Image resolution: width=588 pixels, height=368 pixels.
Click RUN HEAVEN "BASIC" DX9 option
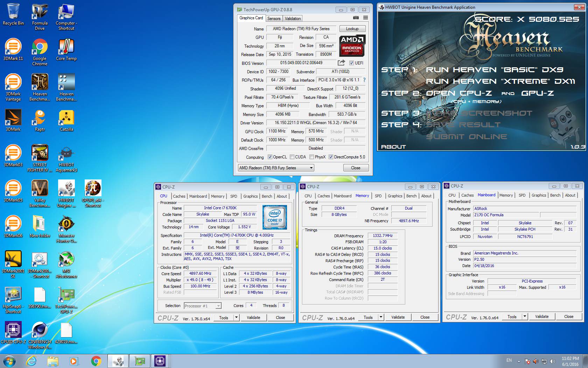point(495,70)
